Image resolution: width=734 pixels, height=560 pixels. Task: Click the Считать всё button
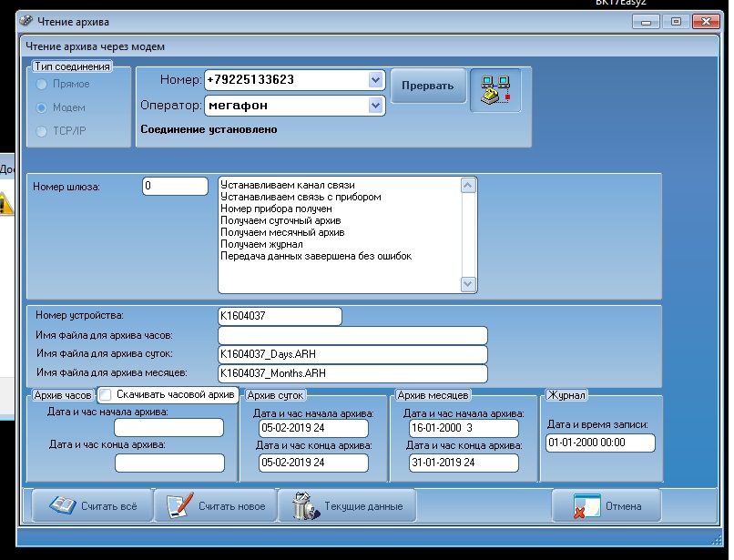93,505
